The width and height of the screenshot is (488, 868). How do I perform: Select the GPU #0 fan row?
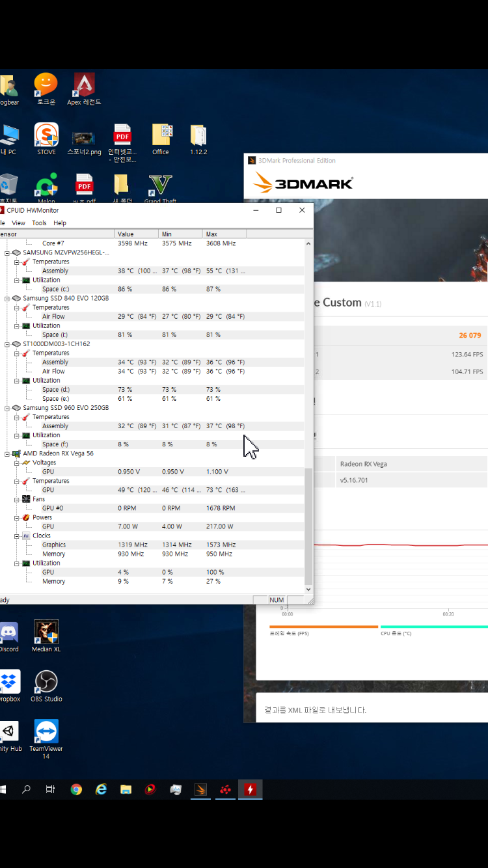pyautogui.click(x=152, y=508)
